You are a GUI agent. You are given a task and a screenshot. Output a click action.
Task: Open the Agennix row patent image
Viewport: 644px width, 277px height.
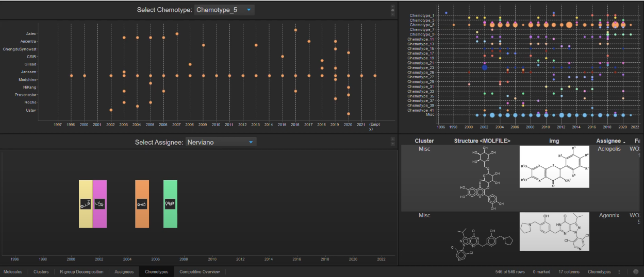[554, 231]
